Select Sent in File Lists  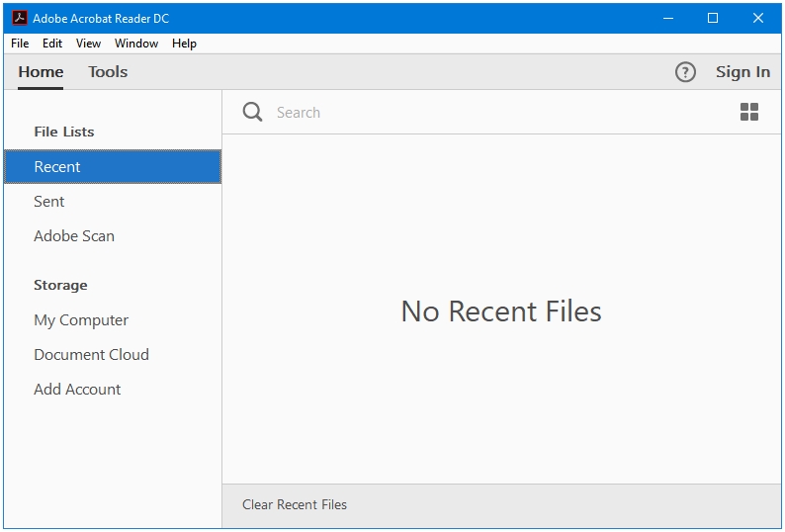click(49, 202)
